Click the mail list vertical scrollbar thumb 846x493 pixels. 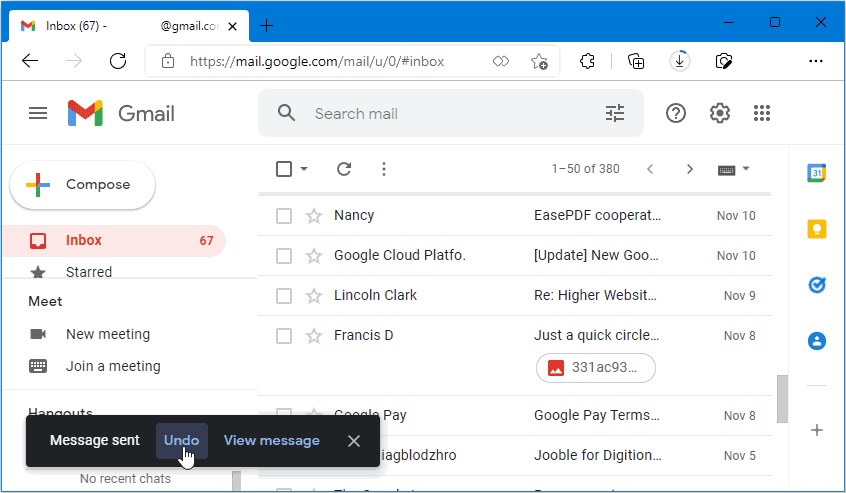coord(782,399)
